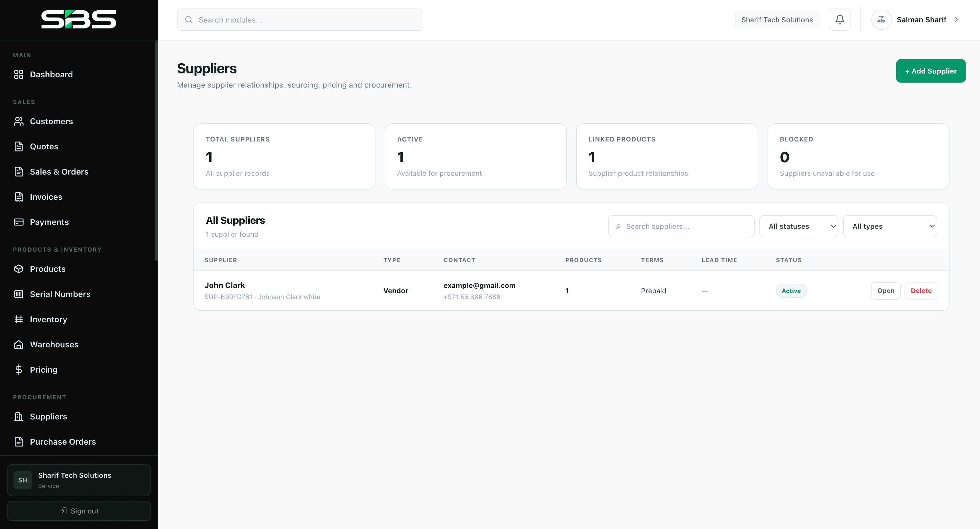Expand user menu chevron beside Salman Sharif
Image resolution: width=980 pixels, height=529 pixels.
957,20
